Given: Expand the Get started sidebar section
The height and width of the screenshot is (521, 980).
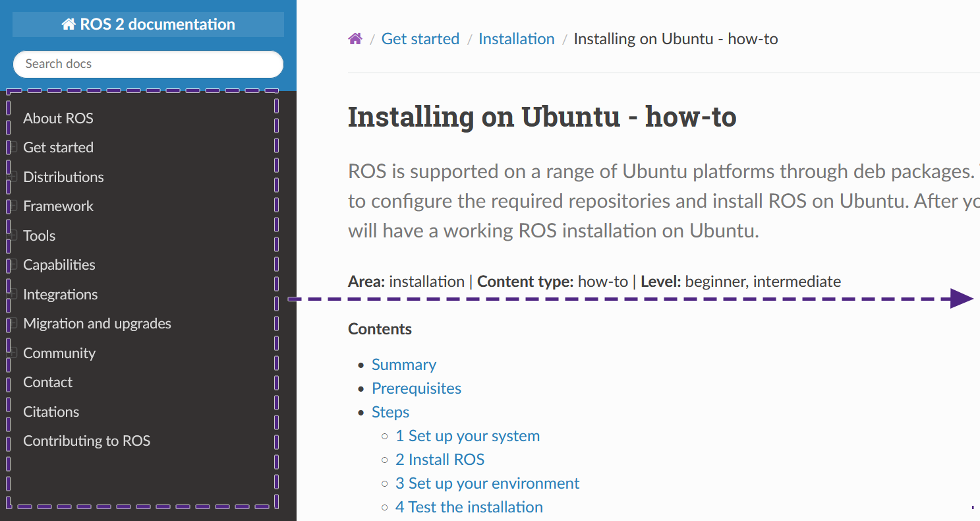Looking at the screenshot, I should pos(13,147).
